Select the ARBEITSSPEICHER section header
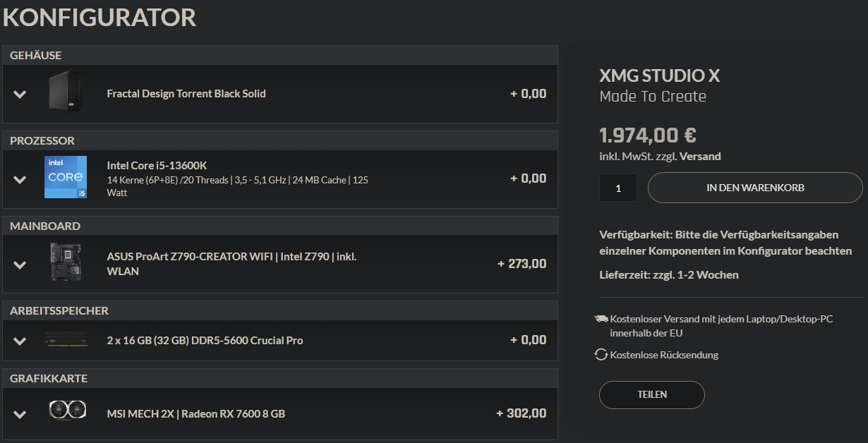868x443 pixels. 280,310
